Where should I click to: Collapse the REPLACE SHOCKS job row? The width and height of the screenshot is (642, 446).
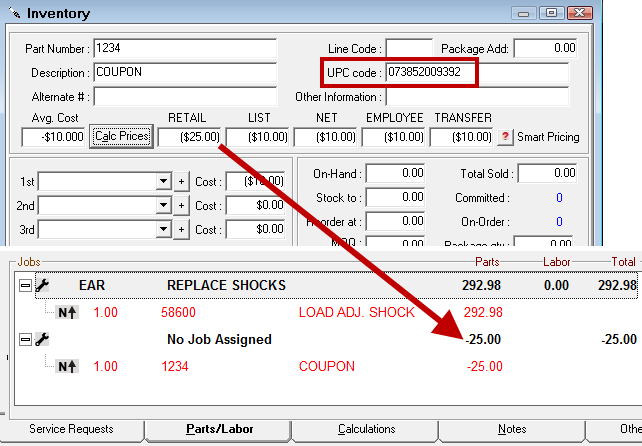tap(25, 285)
